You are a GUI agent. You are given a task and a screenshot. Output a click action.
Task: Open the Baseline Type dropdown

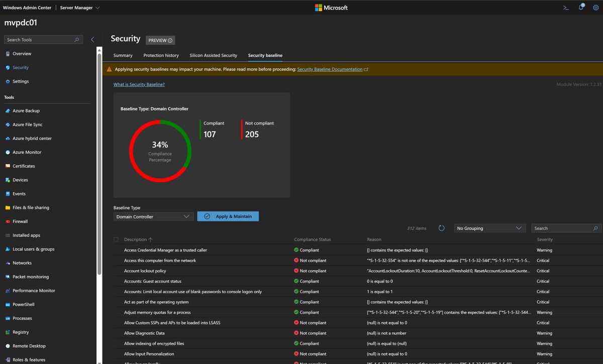point(153,216)
